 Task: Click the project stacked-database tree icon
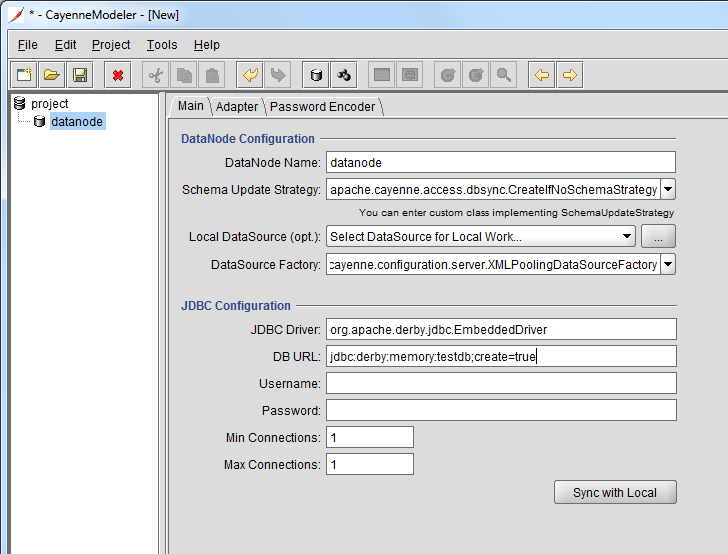20,103
